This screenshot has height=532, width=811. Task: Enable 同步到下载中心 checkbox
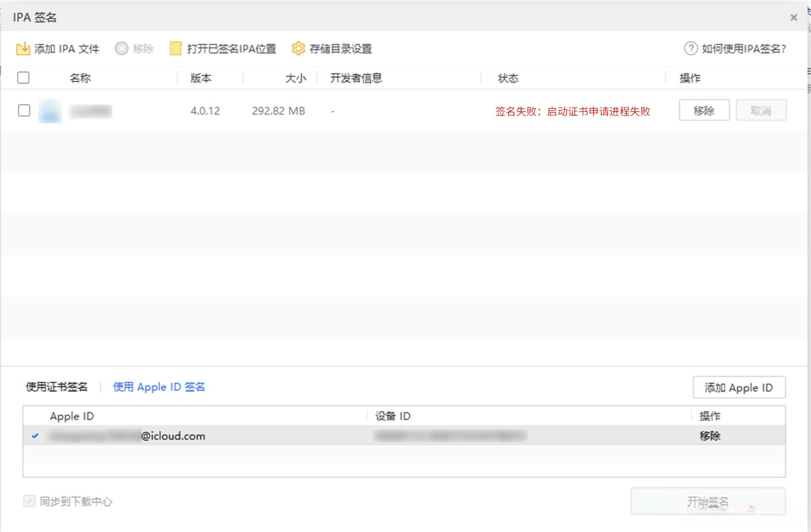[29, 502]
